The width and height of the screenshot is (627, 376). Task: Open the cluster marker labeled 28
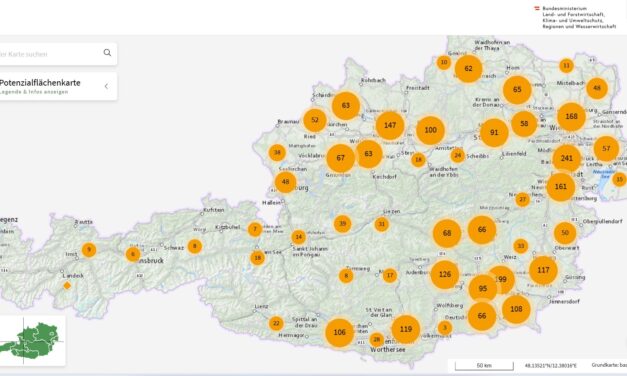pyautogui.click(x=376, y=340)
